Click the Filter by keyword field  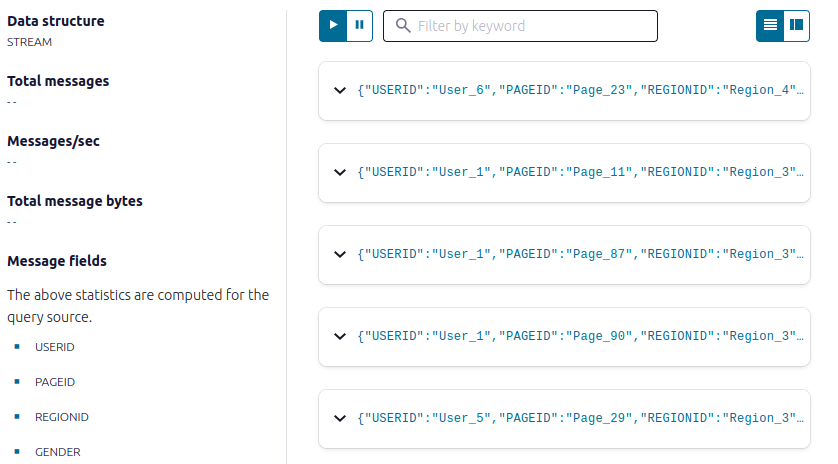(x=520, y=26)
